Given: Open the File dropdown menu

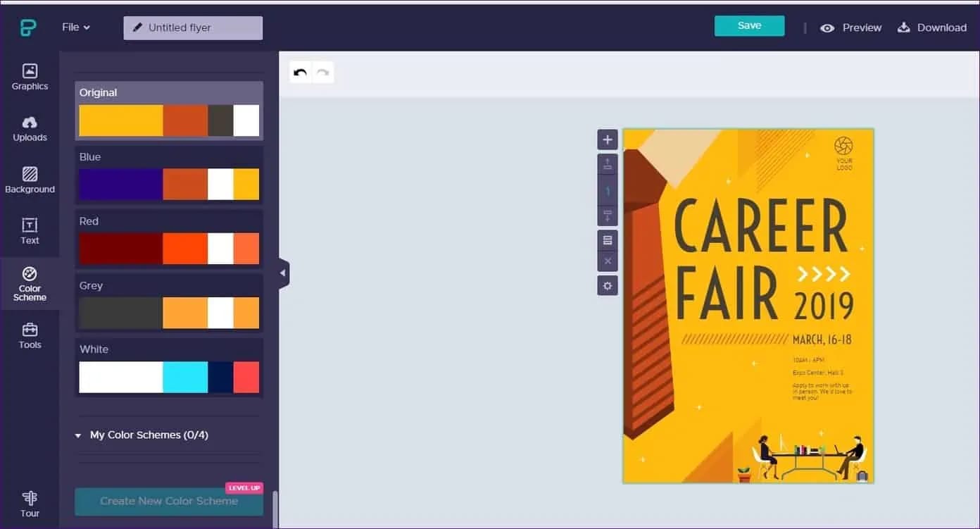Looking at the screenshot, I should point(76,27).
